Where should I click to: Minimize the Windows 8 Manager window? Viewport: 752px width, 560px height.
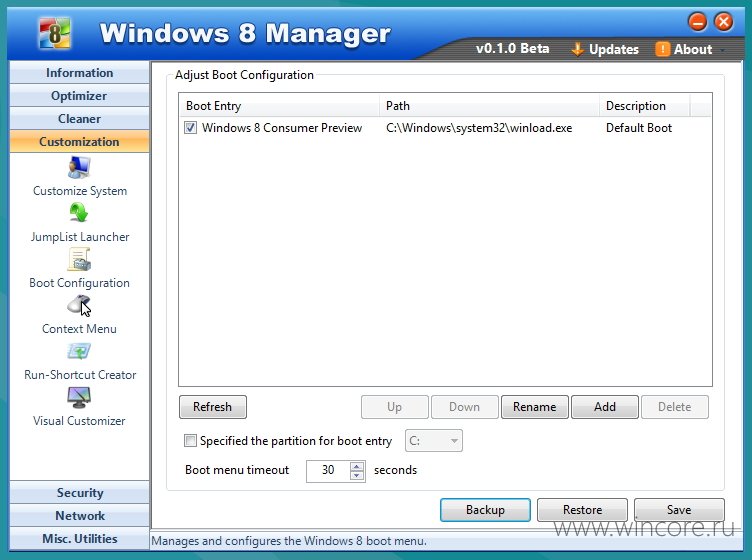pyautogui.click(x=697, y=22)
